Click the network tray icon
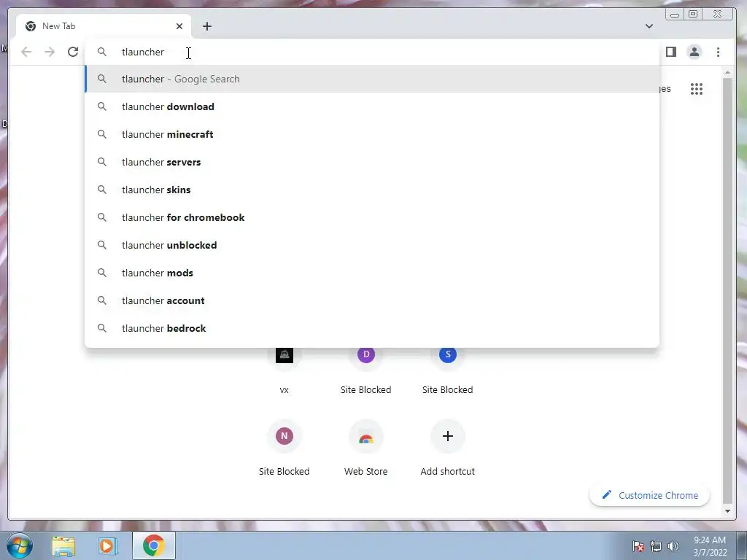Screen dimensions: 747x560 (x=656, y=546)
